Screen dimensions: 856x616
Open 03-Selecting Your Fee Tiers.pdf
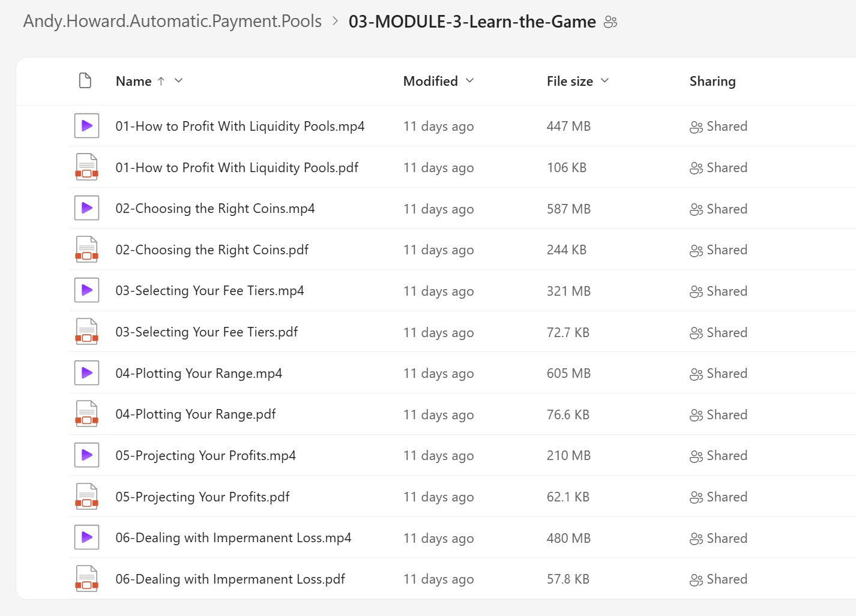click(x=206, y=332)
